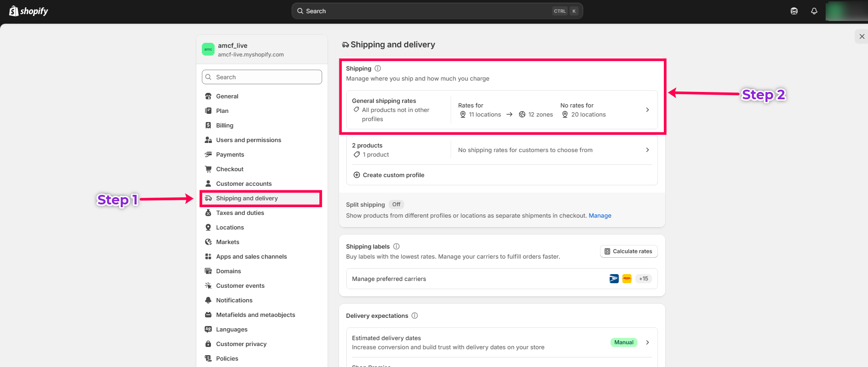Click the Shipping info circle icon
The image size is (868, 367).
pyautogui.click(x=378, y=68)
